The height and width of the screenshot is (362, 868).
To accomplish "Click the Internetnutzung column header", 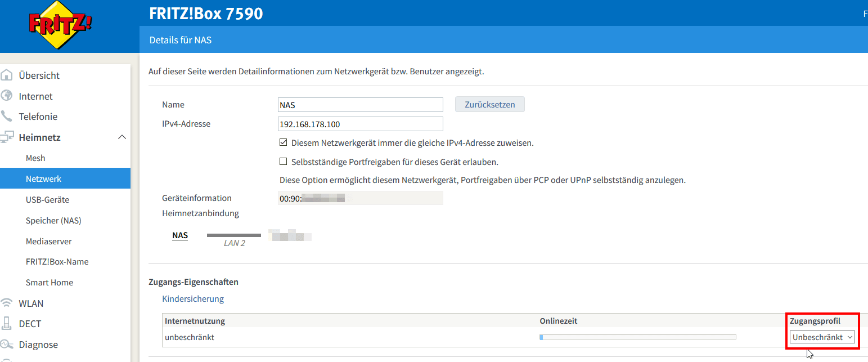I will [x=195, y=321].
